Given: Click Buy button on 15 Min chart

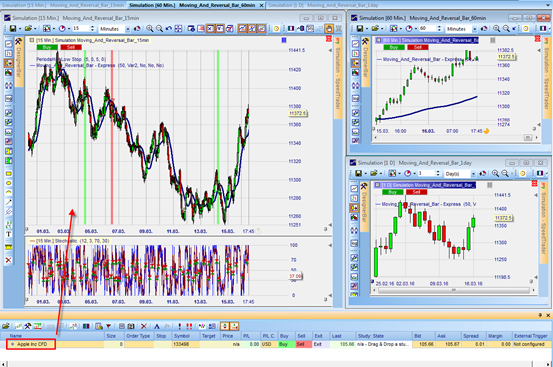Looking at the screenshot, I should (47, 47).
